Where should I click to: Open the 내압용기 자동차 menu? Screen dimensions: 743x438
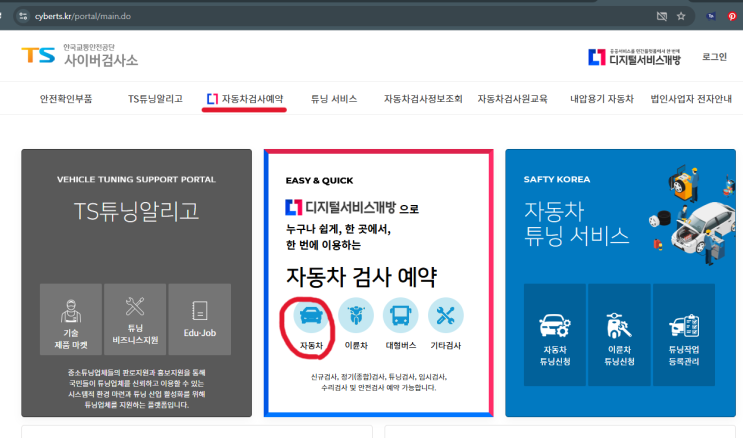point(602,99)
